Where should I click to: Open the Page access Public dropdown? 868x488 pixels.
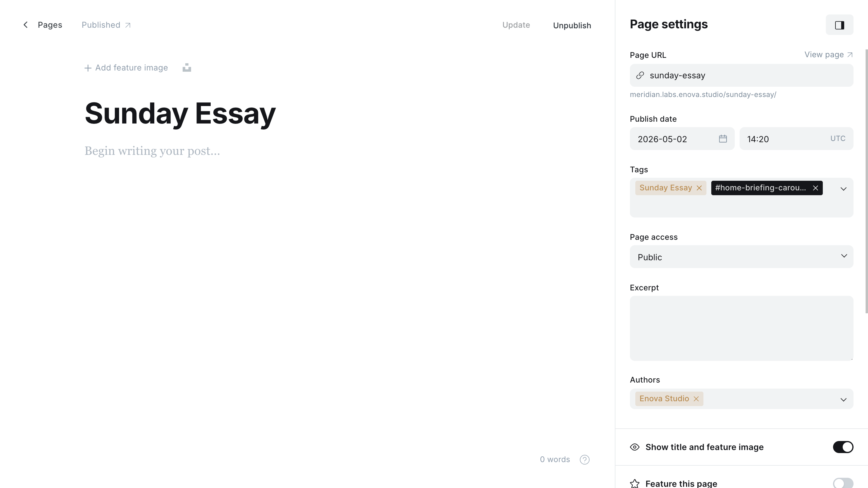click(x=742, y=257)
